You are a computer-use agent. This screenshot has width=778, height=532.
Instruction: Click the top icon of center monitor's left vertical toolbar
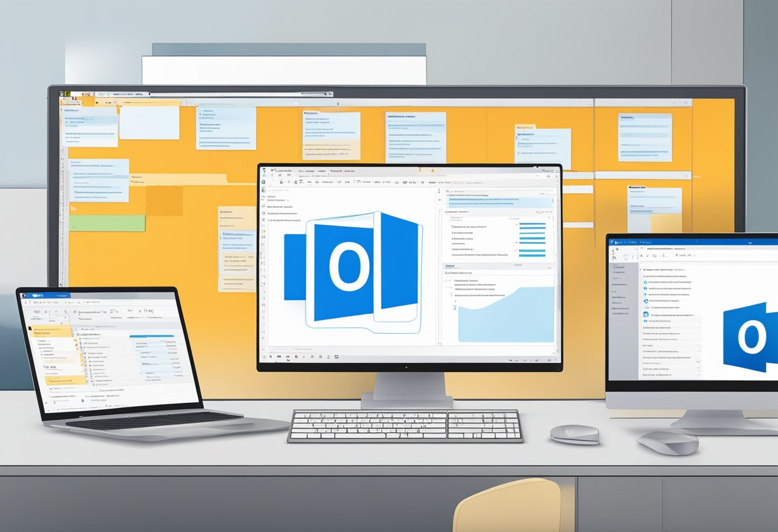(264, 182)
